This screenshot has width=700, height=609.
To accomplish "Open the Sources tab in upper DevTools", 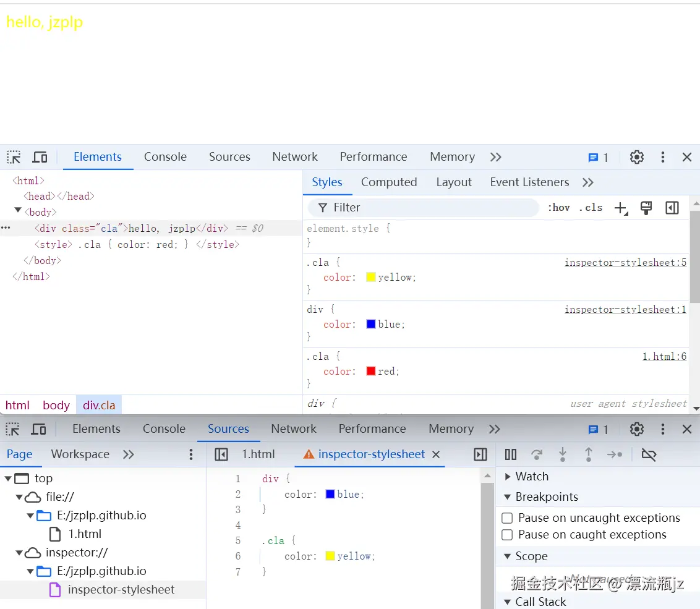I will (229, 156).
